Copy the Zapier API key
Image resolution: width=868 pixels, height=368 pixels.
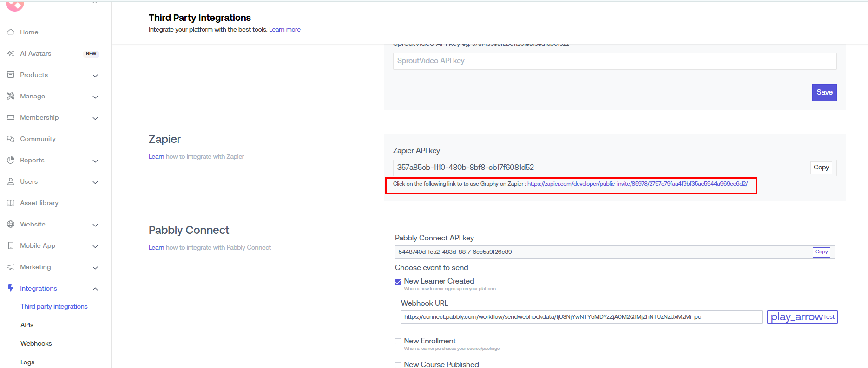[x=821, y=168]
